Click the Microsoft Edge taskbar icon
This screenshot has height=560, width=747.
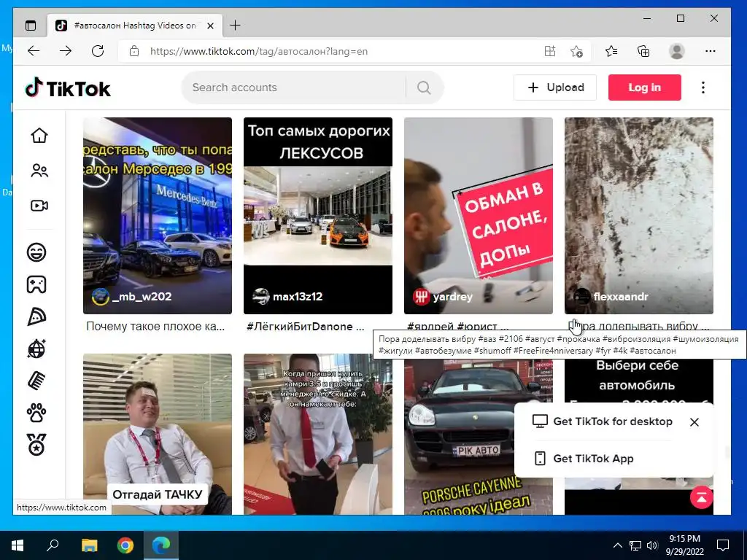pos(161,545)
